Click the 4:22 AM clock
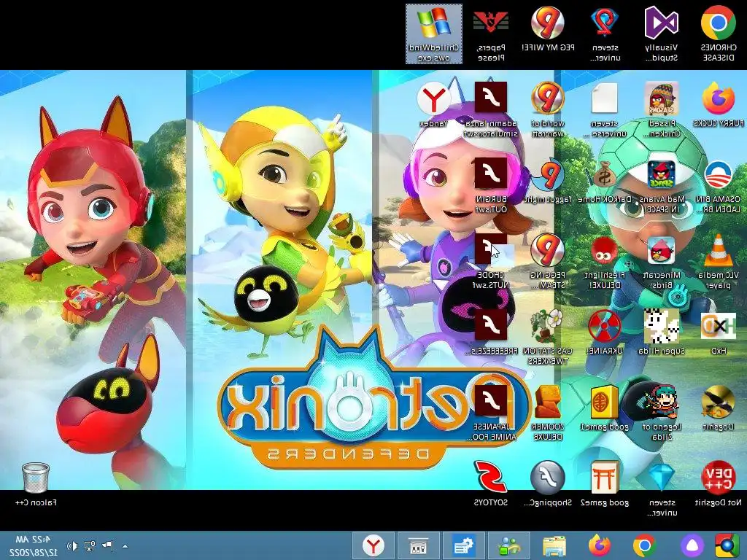Screen dimensions: 747x560 (34, 545)
